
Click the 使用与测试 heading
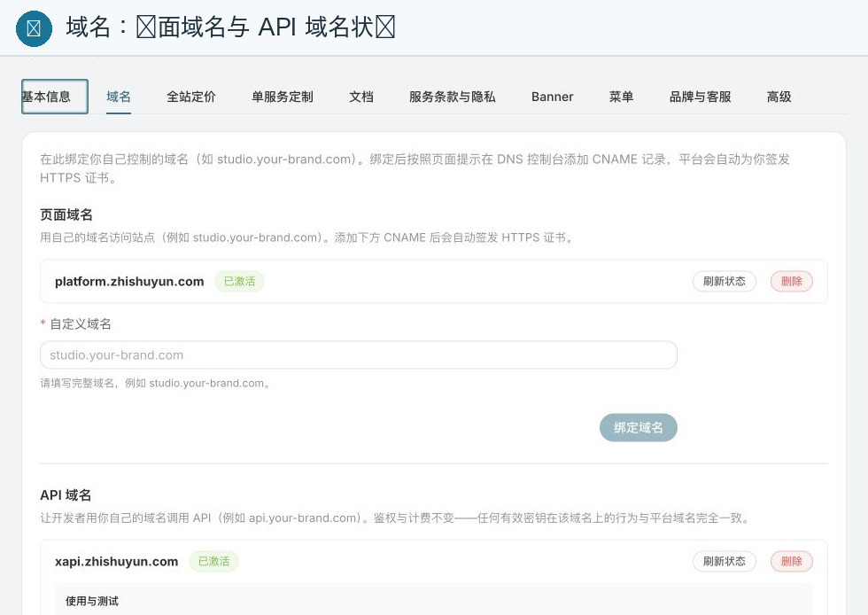click(92, 601)
